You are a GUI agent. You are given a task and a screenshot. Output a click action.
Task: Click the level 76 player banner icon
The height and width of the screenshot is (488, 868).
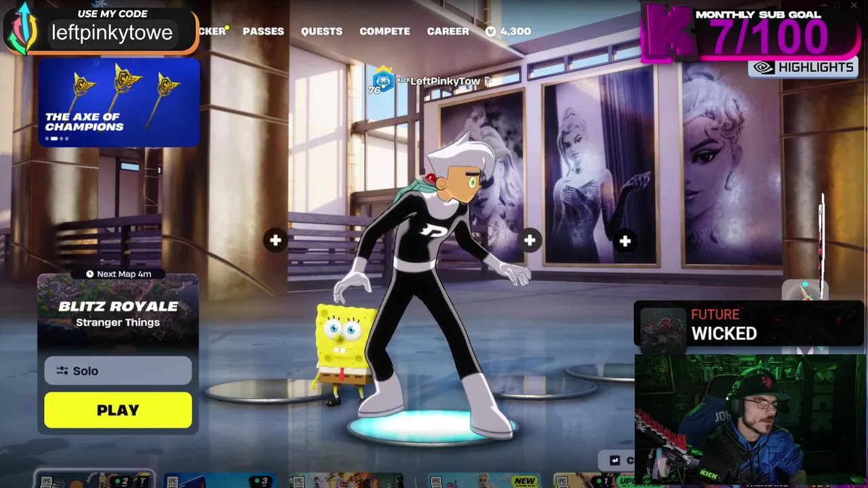click(382, 79)
